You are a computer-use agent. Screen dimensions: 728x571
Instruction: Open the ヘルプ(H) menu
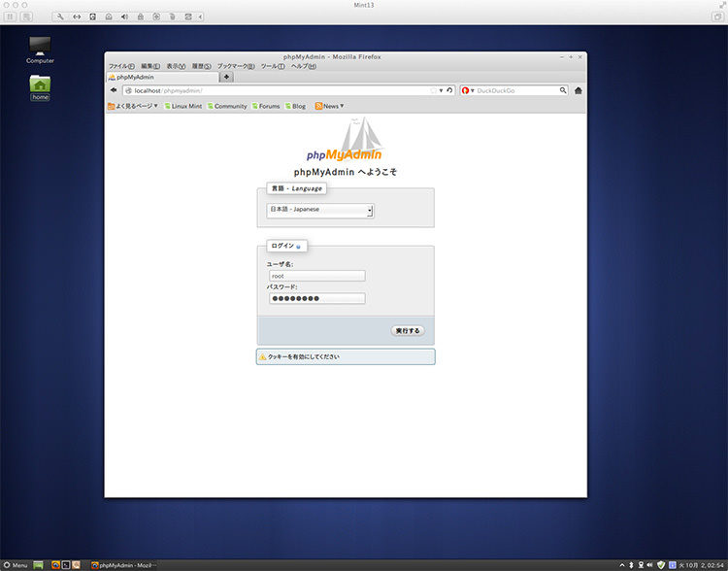coord(304,66)
